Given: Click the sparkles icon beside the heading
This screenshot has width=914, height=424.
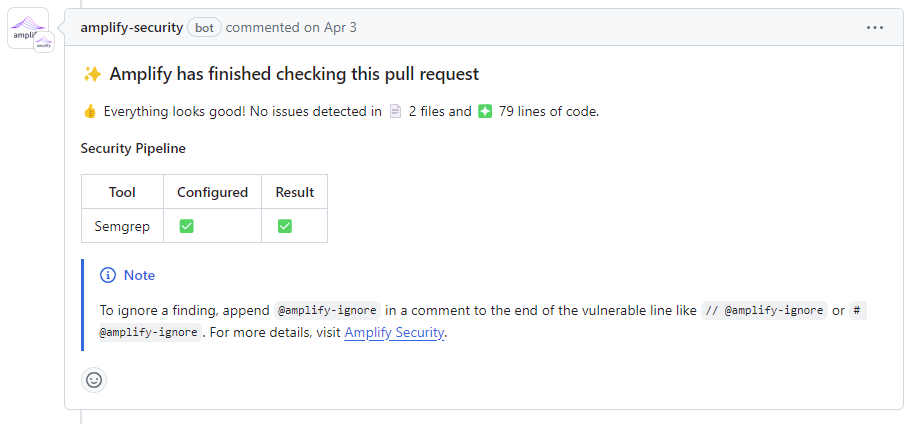Looking at the screenshot, I should click(92, 74).
